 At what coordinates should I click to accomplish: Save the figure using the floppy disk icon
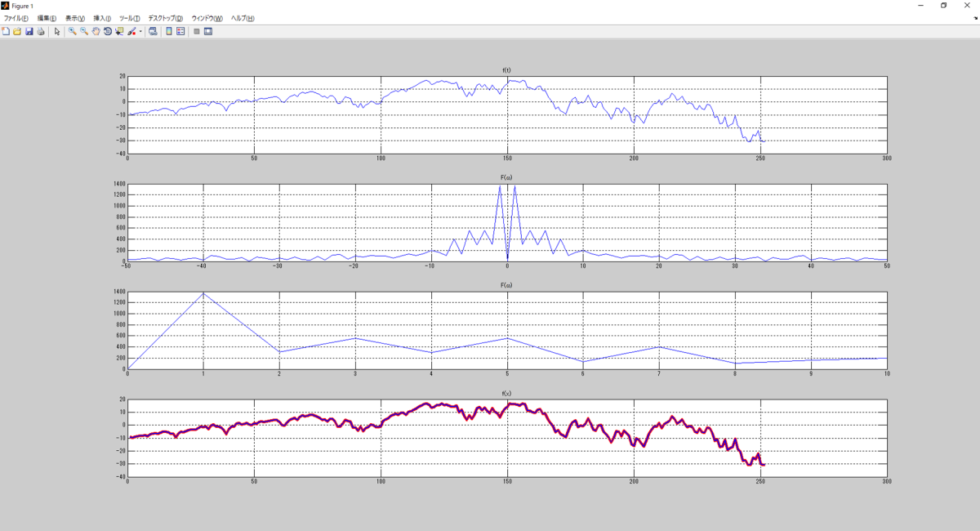(29, 31)
